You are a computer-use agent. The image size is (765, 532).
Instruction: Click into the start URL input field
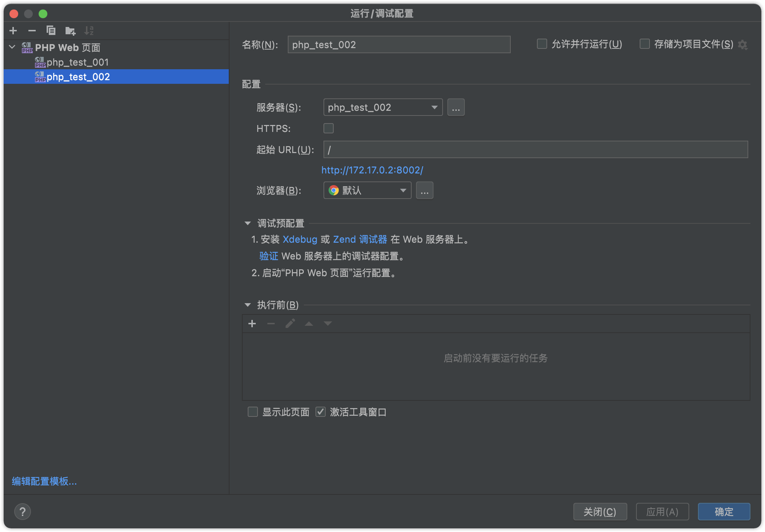(x=535, y=149)
